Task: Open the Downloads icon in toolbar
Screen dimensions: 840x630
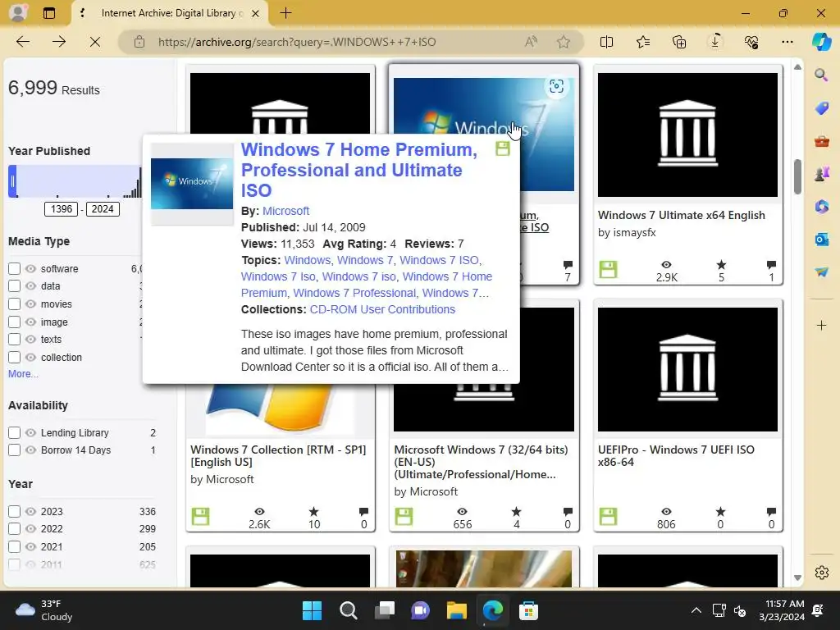Action: pyautogui.click(x=715, y=42)
